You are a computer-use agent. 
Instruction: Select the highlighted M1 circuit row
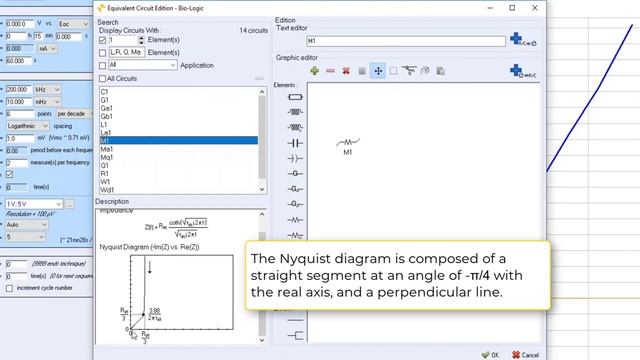pos(179,140)
